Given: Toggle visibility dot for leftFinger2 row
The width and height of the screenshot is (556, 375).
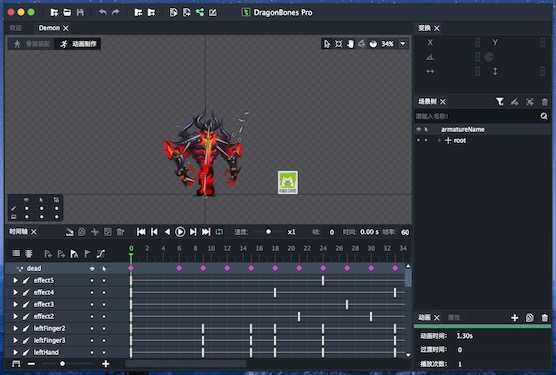Looking at the screenshot, I should coord(92,328).
